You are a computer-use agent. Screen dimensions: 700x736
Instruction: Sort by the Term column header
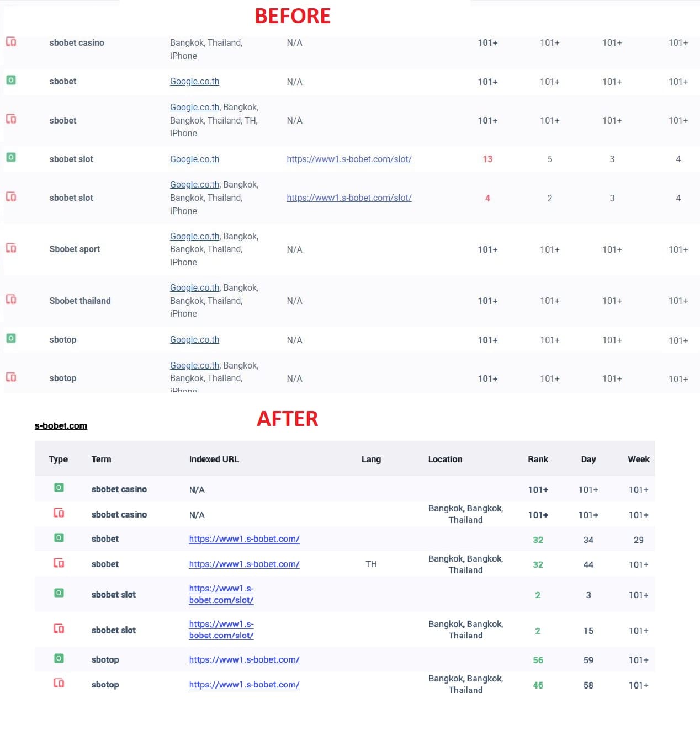tap(101, 460)
